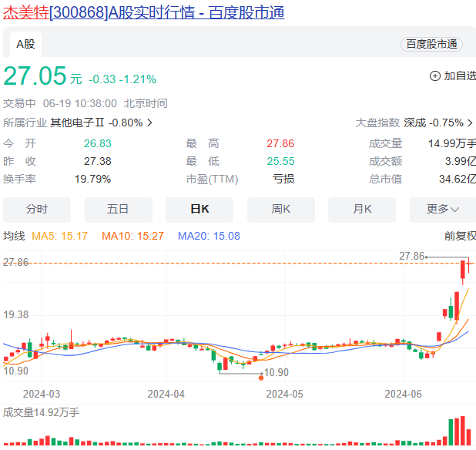Click the 2024-06 date axis label

403,394
